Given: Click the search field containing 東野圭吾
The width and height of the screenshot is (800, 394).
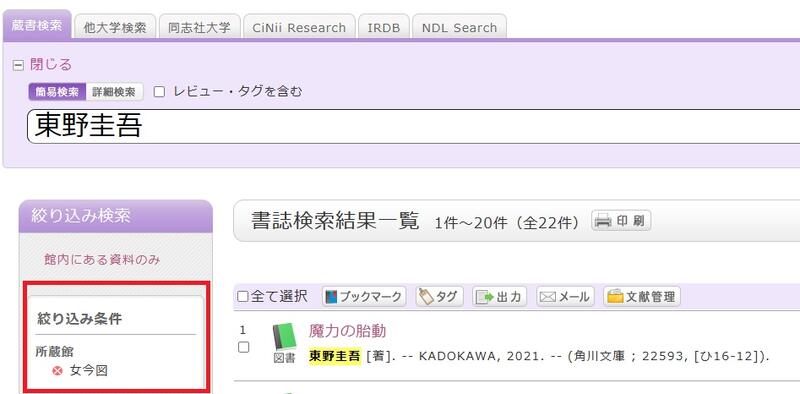Looking at the screenshot, I should (x=413, y=127).
